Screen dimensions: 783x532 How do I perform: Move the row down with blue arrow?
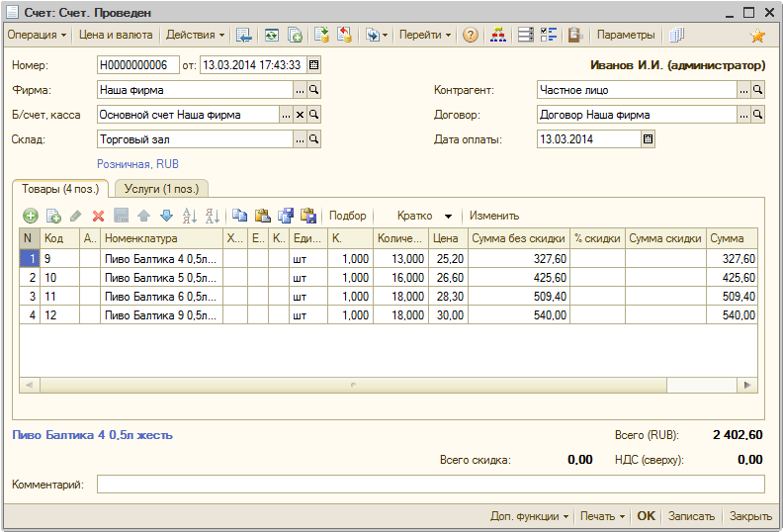[167, 216]
